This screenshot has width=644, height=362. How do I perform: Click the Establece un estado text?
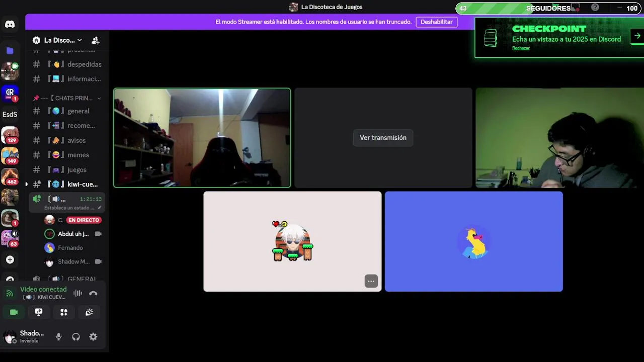click(x=69, y=208)
